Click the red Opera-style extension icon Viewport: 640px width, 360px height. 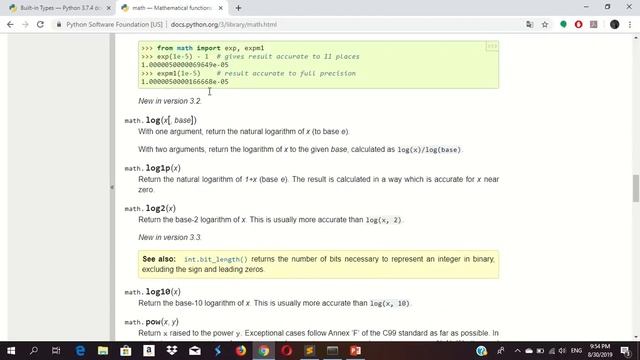coord(578,24)
